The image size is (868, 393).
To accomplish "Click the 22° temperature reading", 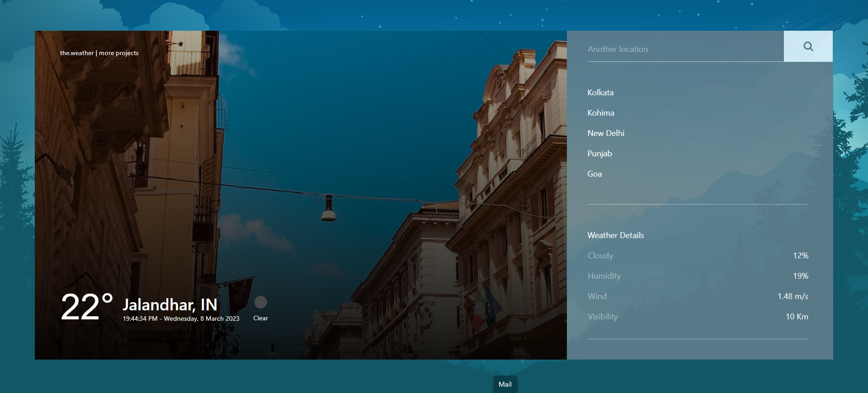I will (86, 307).
